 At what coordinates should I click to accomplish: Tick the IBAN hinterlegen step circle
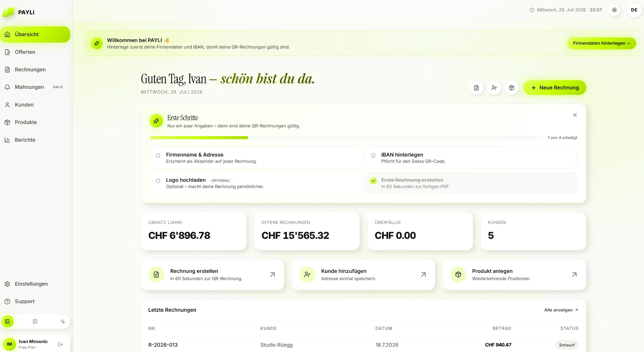[373, 156]
